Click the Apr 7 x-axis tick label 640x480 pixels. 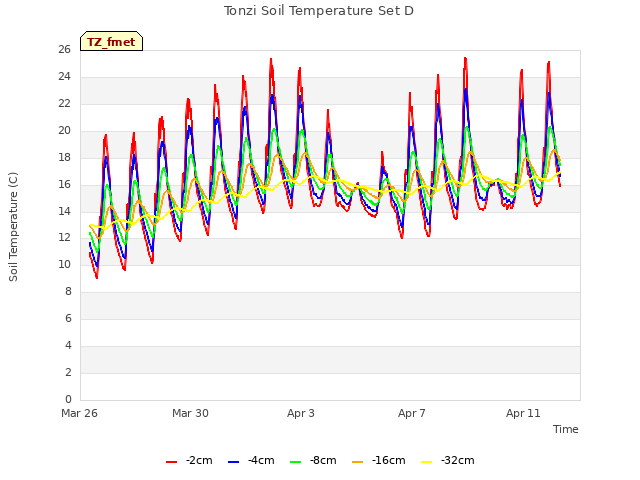pos(412,413)
